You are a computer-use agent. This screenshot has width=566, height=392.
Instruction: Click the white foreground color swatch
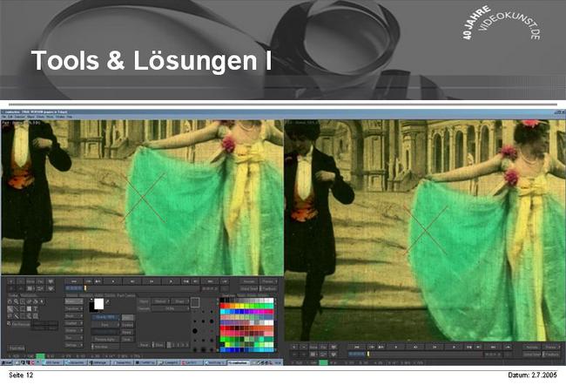99,304
